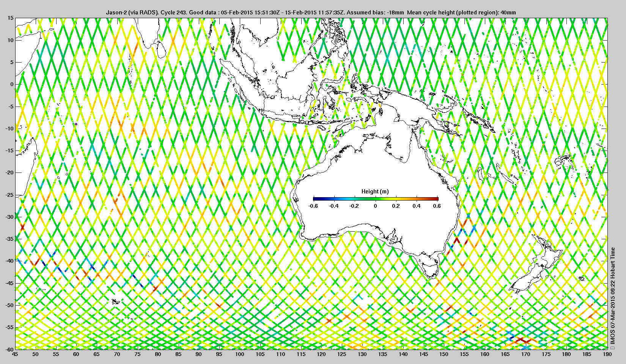Select latitude axis label '15'
Screen dimensions: 626x364
pyautogui.click(x=10, y=18)
